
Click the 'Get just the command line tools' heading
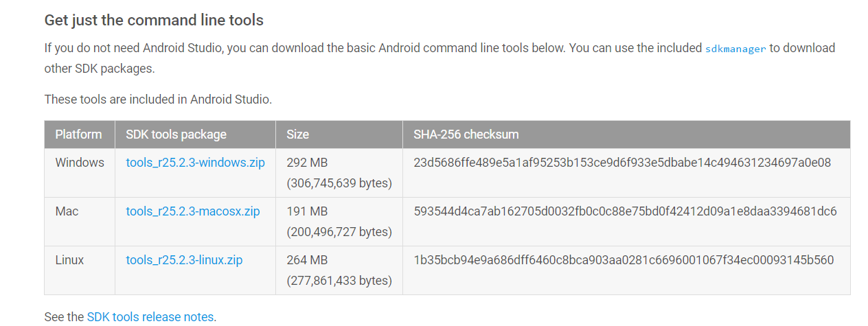click(154, 20)
